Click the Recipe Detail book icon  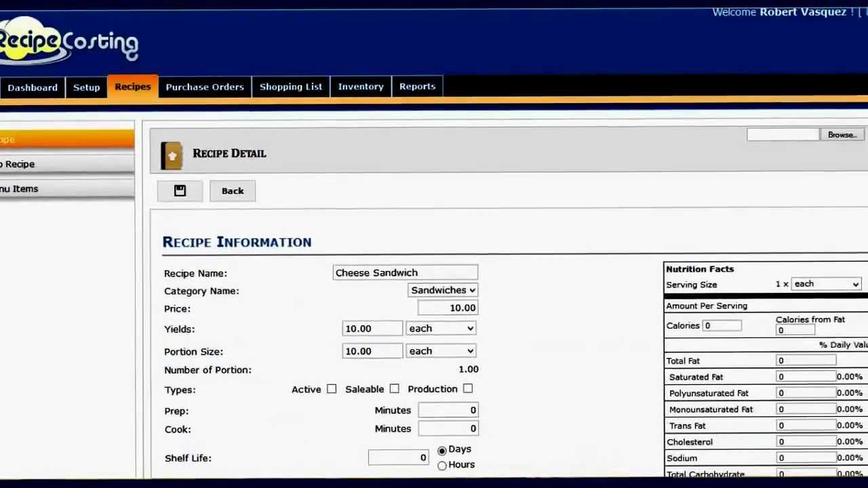tap(172, 155)
